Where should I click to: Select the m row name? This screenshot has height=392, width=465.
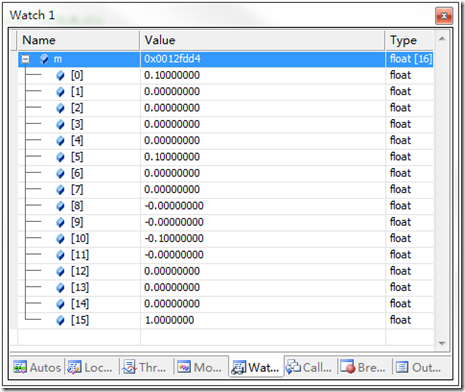click(x=58, y=59)
